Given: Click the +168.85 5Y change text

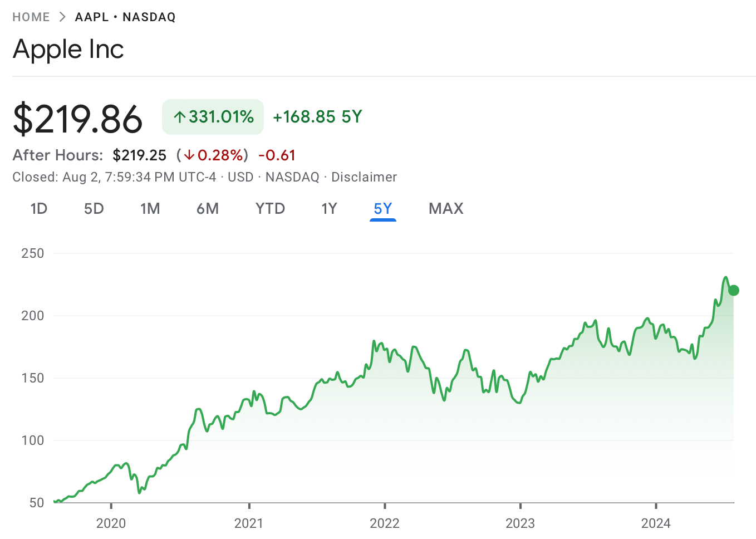Looking at the screenshot, I should [x=317, y=117].
